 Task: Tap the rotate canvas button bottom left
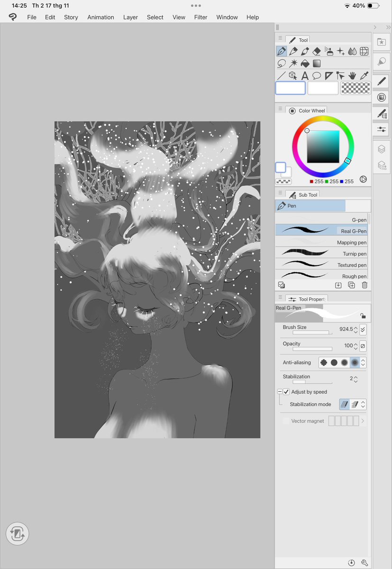point(17,533)
